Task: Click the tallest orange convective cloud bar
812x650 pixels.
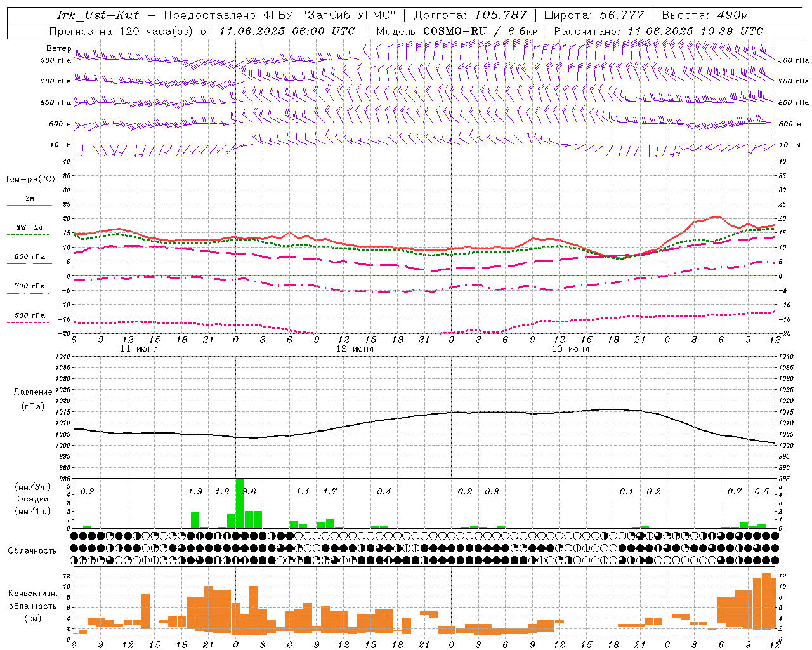Action: (766, 603)
